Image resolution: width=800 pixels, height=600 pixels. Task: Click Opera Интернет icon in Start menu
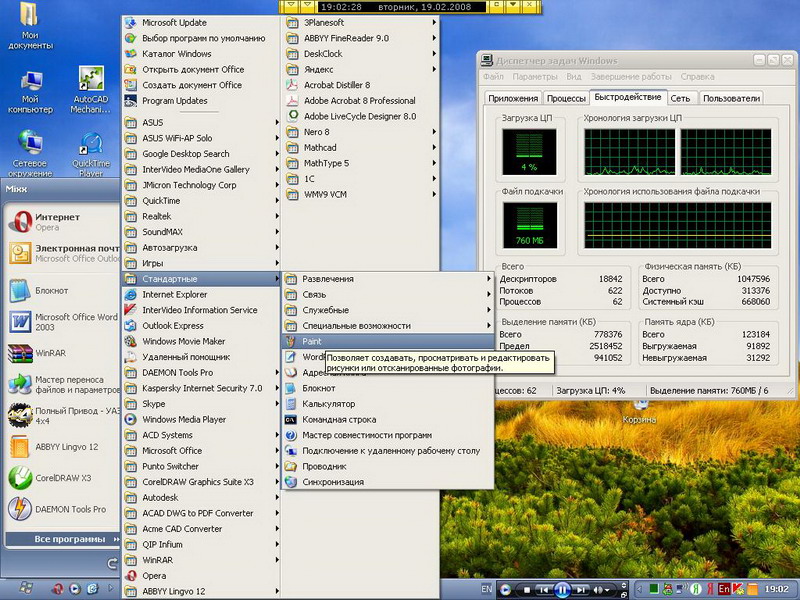point(20,222)
